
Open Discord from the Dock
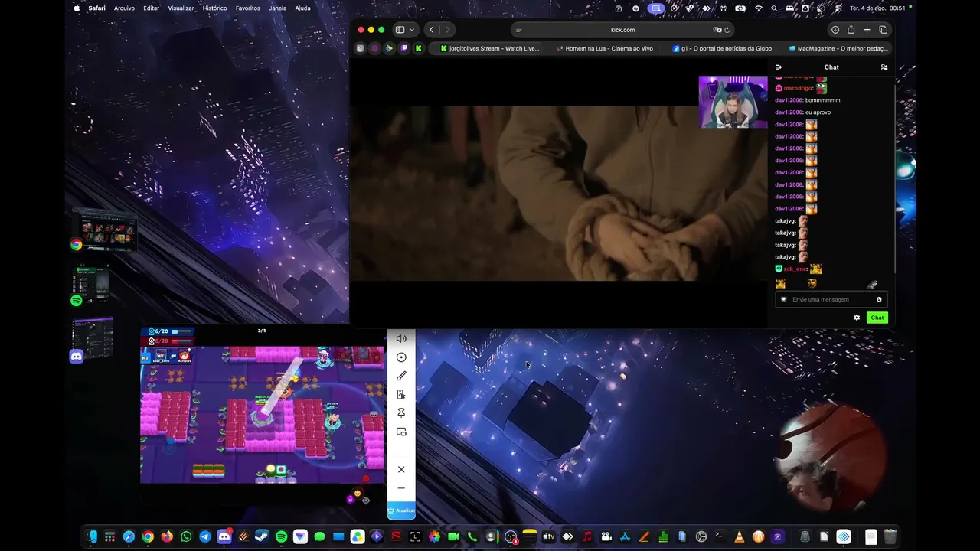[224, 536]
